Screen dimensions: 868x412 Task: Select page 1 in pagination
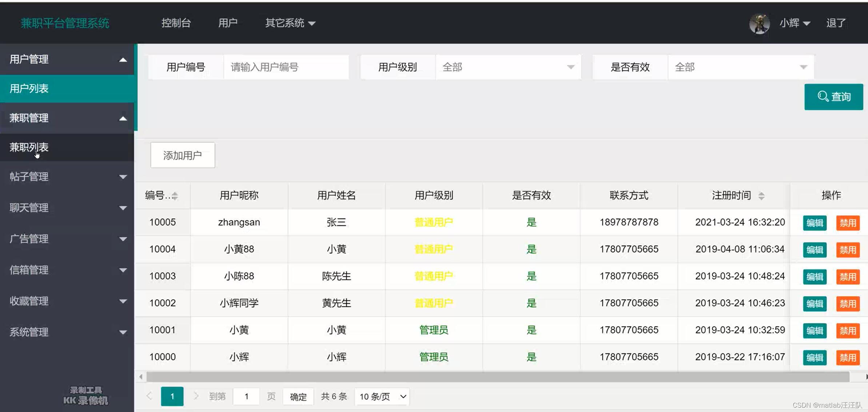172,396
